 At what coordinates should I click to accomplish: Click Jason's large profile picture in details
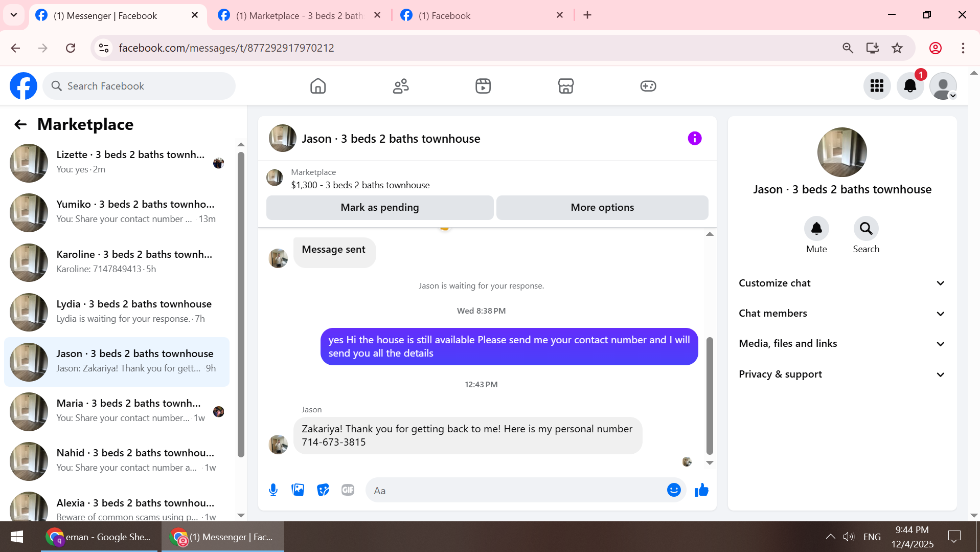(x=842, y=152)
